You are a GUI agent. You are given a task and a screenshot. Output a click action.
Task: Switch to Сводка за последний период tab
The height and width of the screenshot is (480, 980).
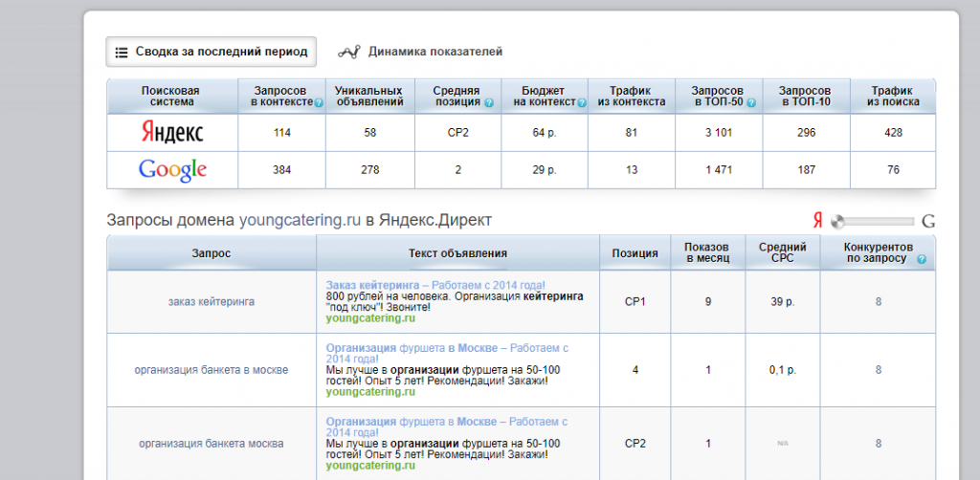pos(211,52)
